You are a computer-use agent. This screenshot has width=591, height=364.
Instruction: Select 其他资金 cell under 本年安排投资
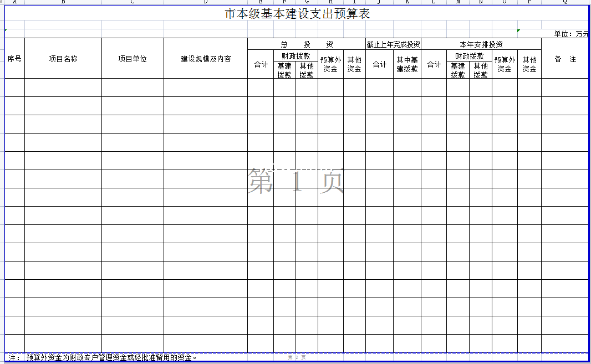tap(529, 65)
